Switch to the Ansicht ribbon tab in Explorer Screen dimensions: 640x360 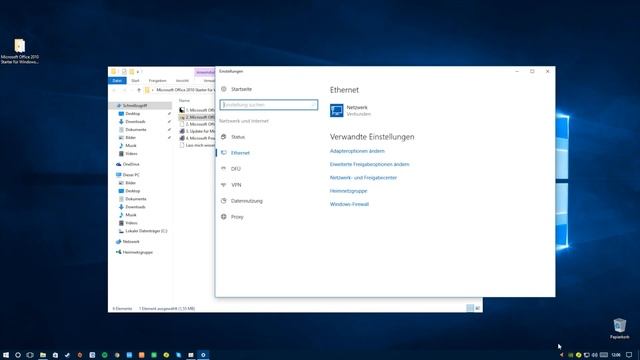(x=182, y=80)
